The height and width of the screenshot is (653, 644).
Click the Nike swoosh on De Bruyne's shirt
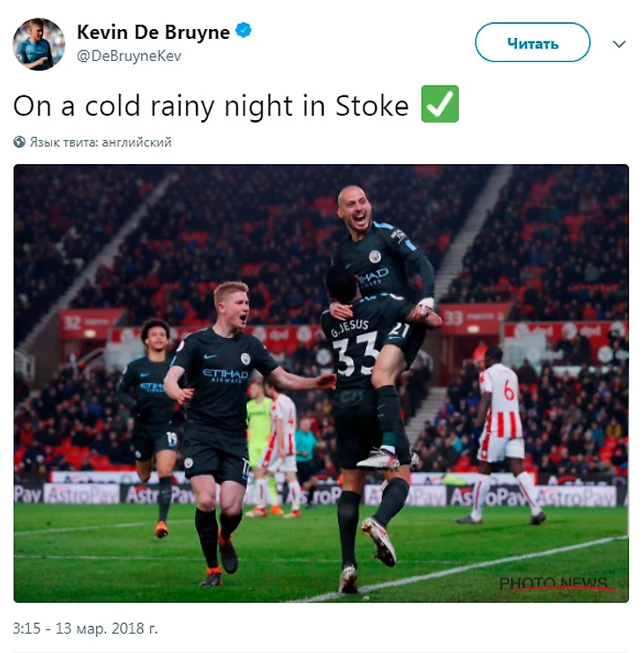210,357
